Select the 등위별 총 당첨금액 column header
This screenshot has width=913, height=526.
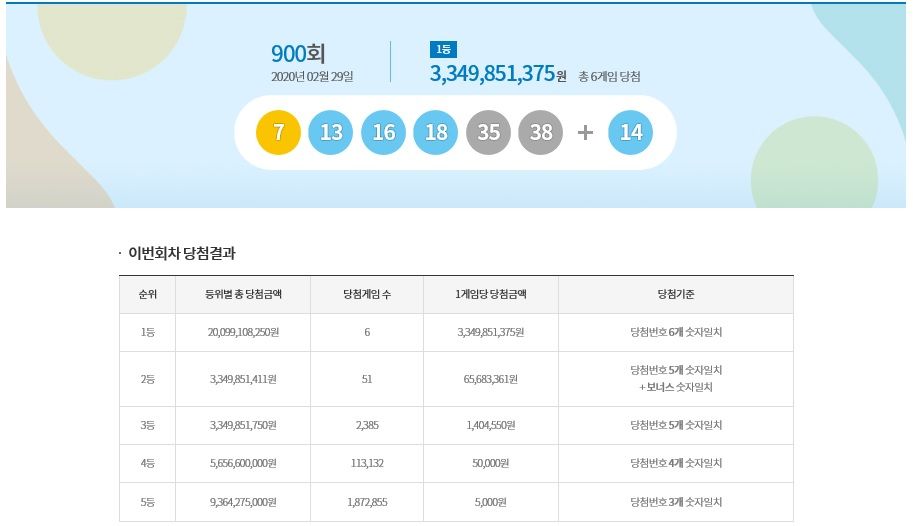[243, 295]
